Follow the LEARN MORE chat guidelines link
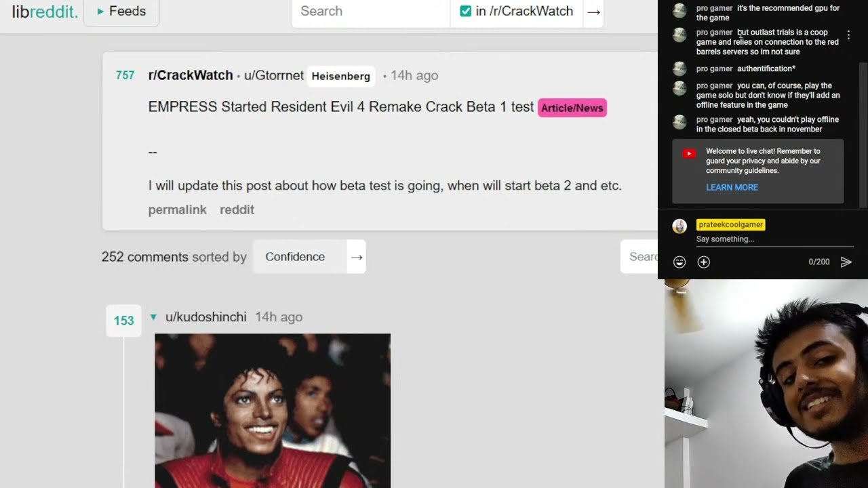 point(732,187)
